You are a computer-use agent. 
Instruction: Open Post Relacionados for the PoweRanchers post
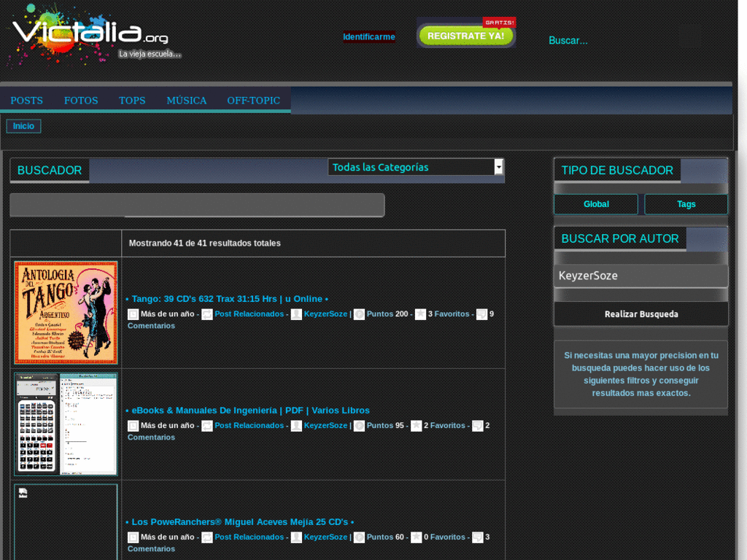pos(249,537)
